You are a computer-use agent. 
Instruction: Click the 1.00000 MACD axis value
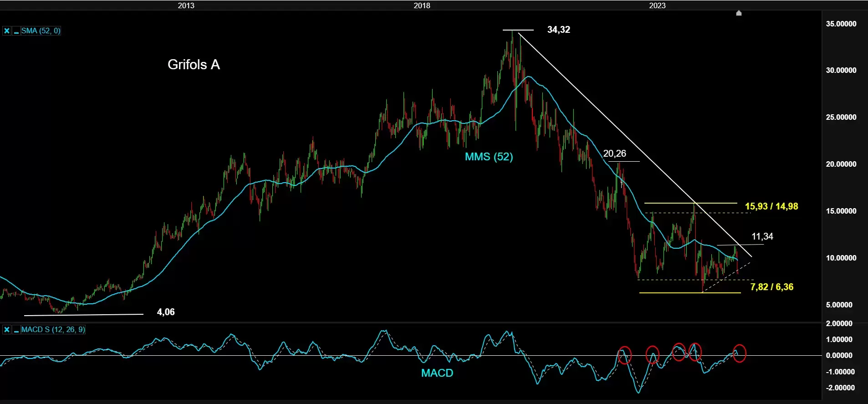point(839,339)
